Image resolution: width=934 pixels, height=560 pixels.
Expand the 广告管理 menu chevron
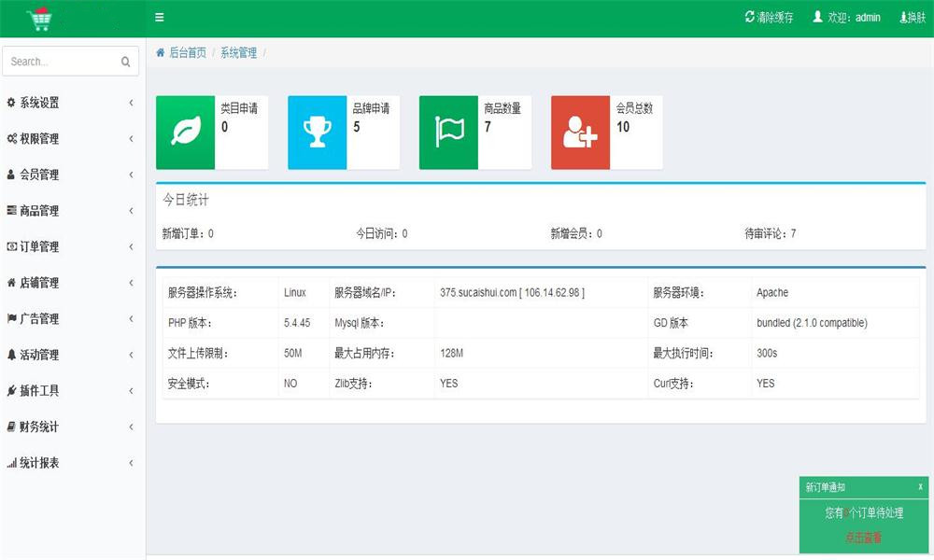click(x=131, y=318)
